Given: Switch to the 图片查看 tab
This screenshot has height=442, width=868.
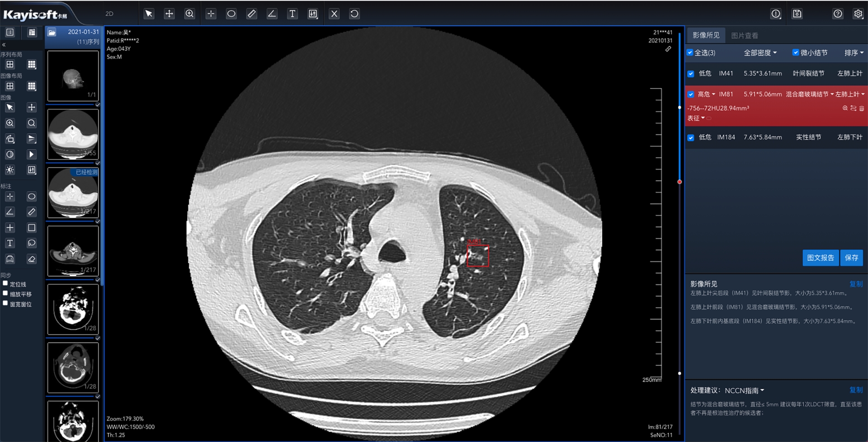Looking at the screenshot, I should click(x=744, y=35).
